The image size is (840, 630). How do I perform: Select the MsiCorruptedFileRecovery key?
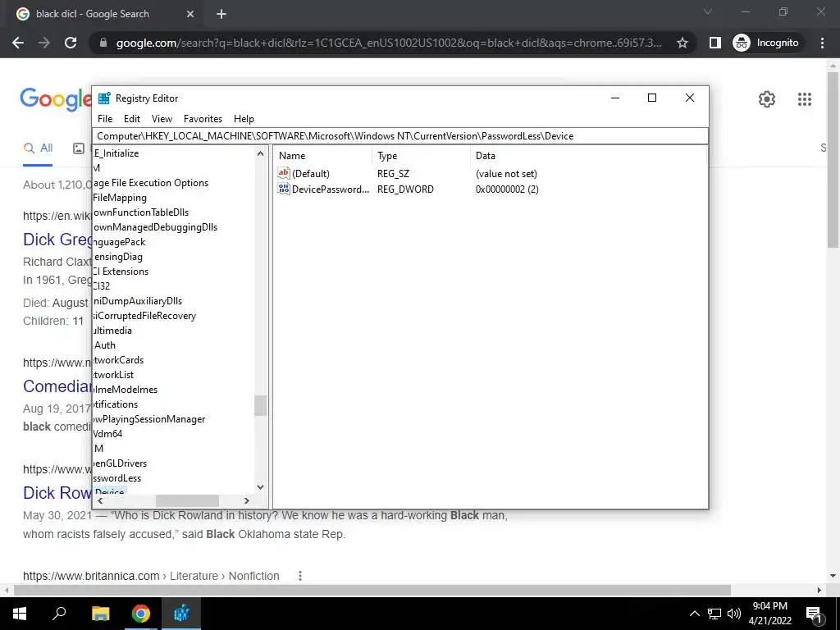(144, 316)
